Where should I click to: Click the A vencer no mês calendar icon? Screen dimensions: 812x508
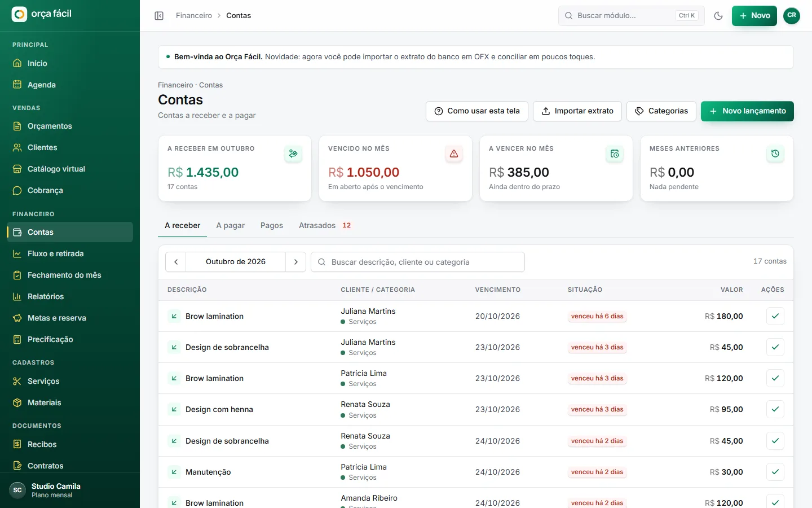(615, 154)
